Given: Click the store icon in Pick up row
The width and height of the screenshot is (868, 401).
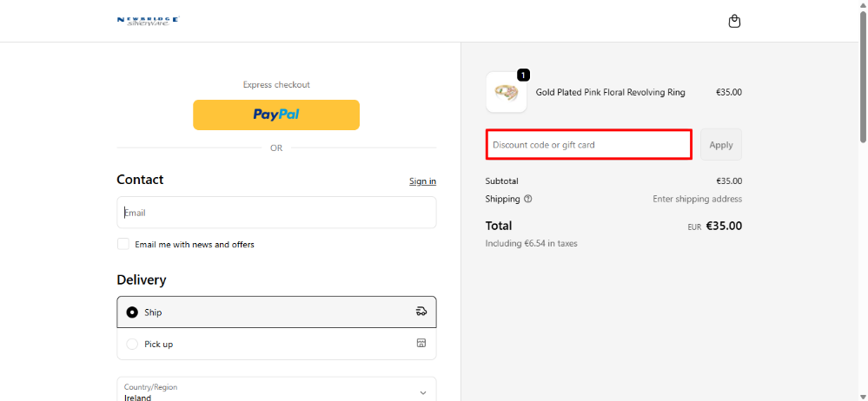Looking at the screenshot, I should coord(421,344).
